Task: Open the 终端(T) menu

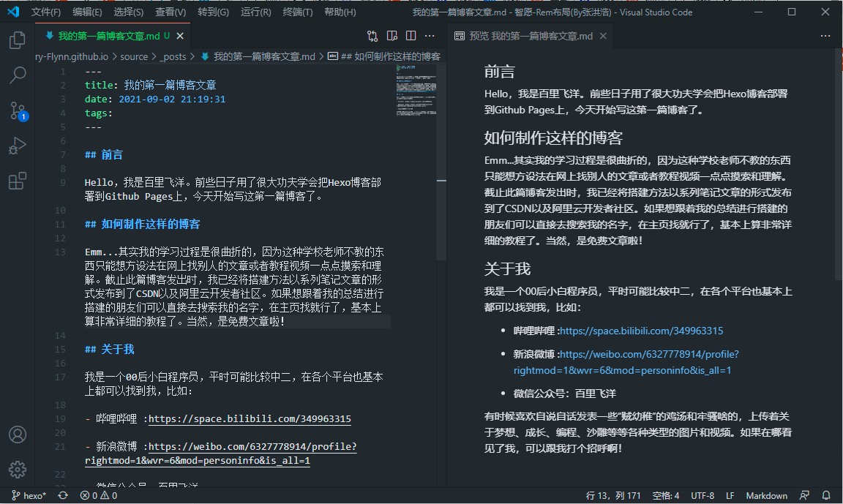Action: 297,12
